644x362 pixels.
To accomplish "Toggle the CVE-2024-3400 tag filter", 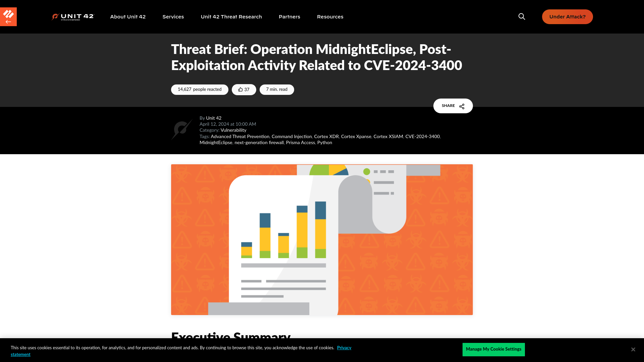I will 422,136.
